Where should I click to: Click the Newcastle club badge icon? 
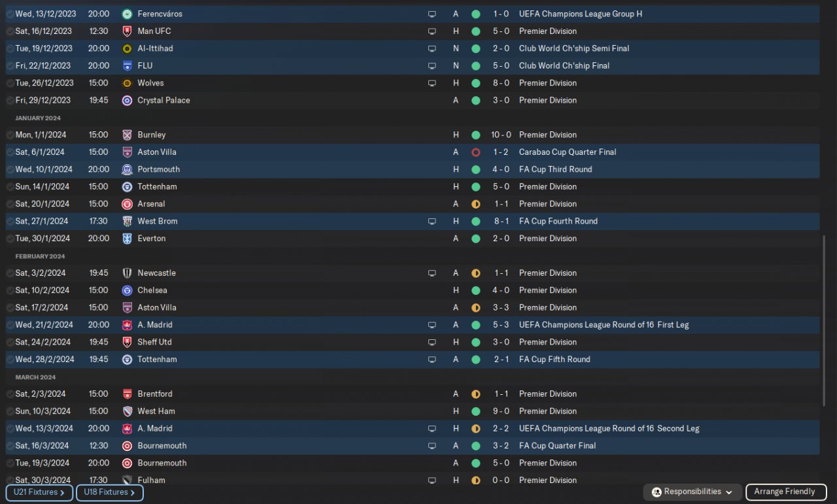tap(127, 273)
